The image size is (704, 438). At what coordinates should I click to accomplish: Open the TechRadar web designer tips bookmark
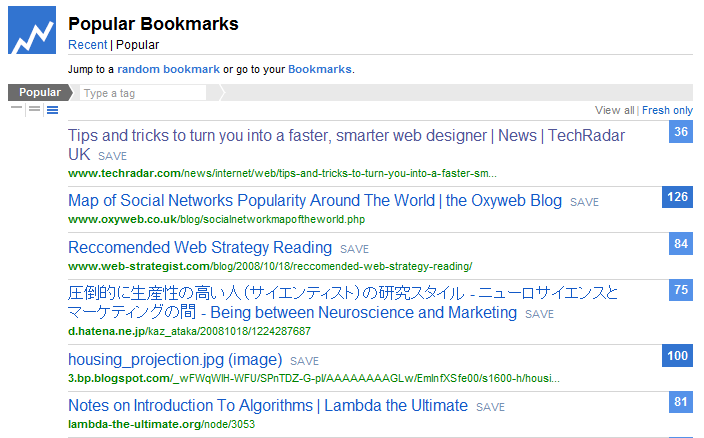[346, 145]
